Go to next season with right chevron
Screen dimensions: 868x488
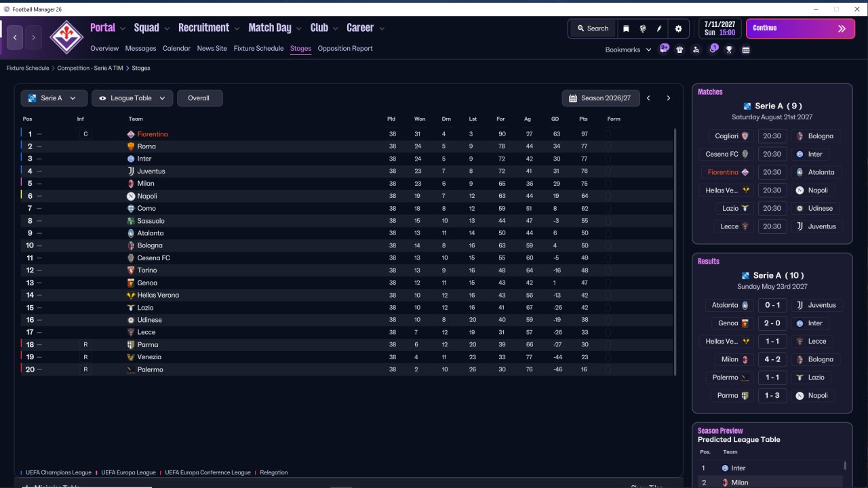(668, 98)
